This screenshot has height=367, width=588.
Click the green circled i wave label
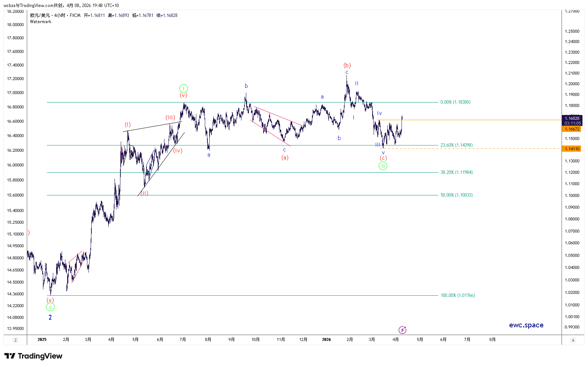tap(184, 88)
